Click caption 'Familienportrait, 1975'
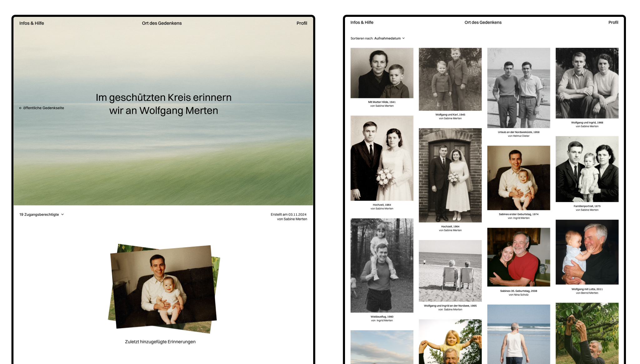Screen dimensions: 640x364 click(587, 206)
